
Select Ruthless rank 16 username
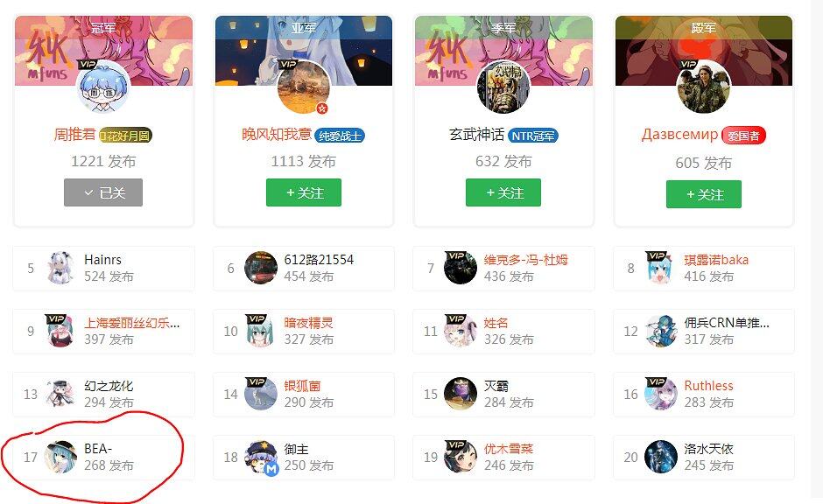(708, 386)
